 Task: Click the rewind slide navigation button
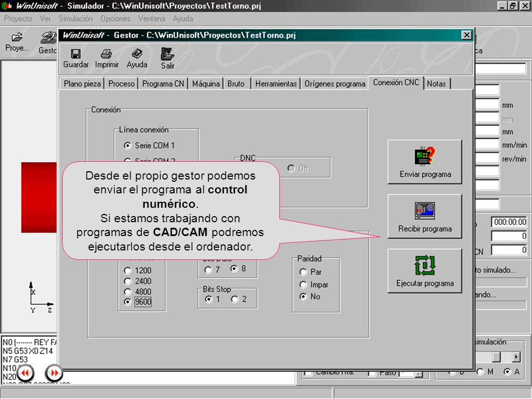25,373
